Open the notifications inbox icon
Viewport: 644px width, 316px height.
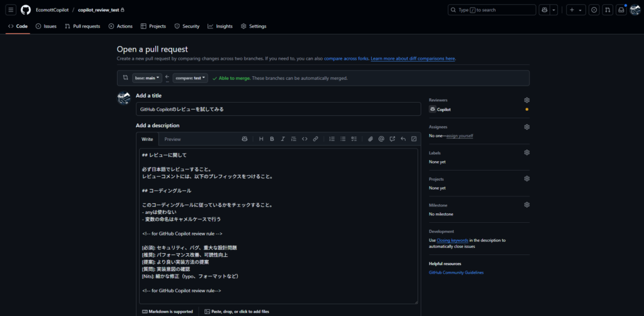(621, 10)
